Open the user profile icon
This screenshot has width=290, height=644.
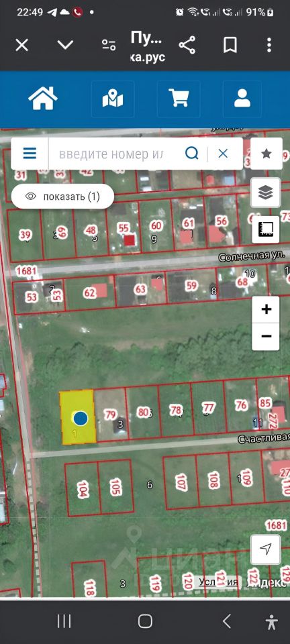[x=242, y=99]
